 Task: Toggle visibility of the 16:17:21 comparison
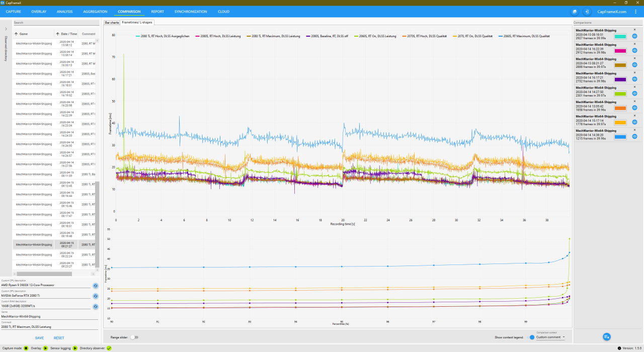pos(634,79)
